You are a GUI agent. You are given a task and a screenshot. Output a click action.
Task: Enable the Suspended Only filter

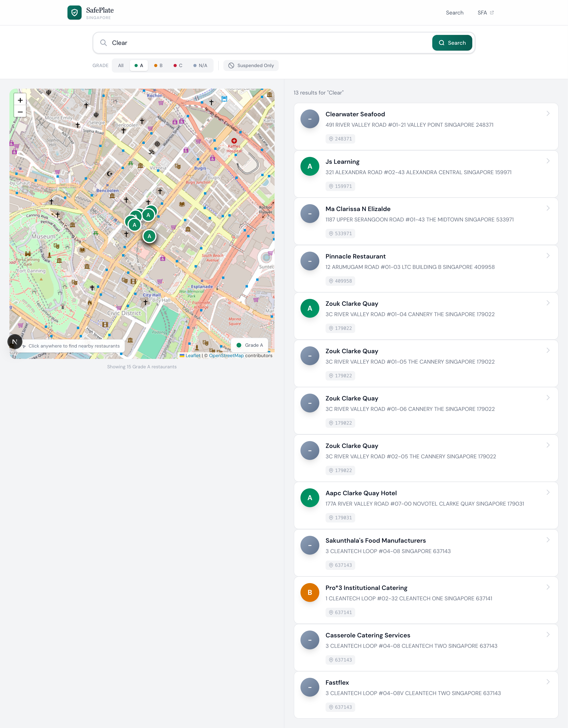tap(251, 65)
